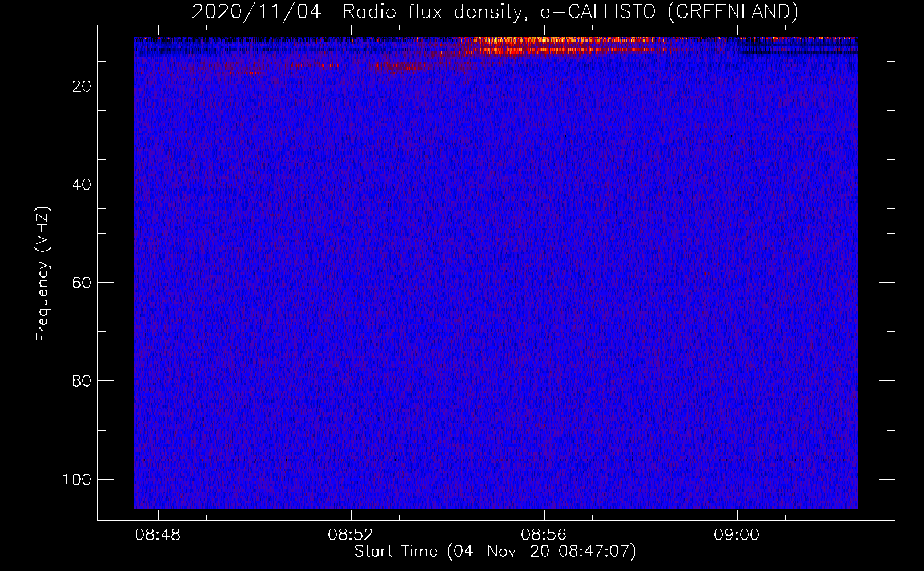
Task: Click the red emission streak near 08:50
Action: pyautogui.click(x=251, y=73)
